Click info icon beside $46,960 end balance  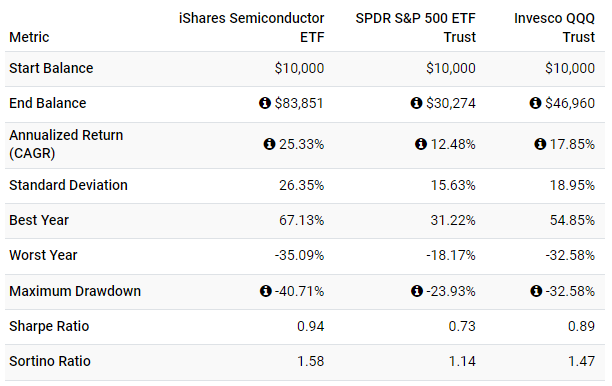[535, 103]
